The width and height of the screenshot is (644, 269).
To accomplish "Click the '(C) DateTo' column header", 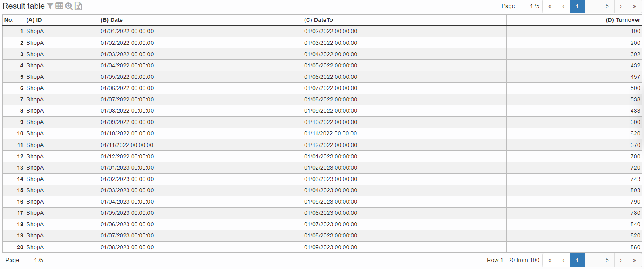I will point(404,20).
